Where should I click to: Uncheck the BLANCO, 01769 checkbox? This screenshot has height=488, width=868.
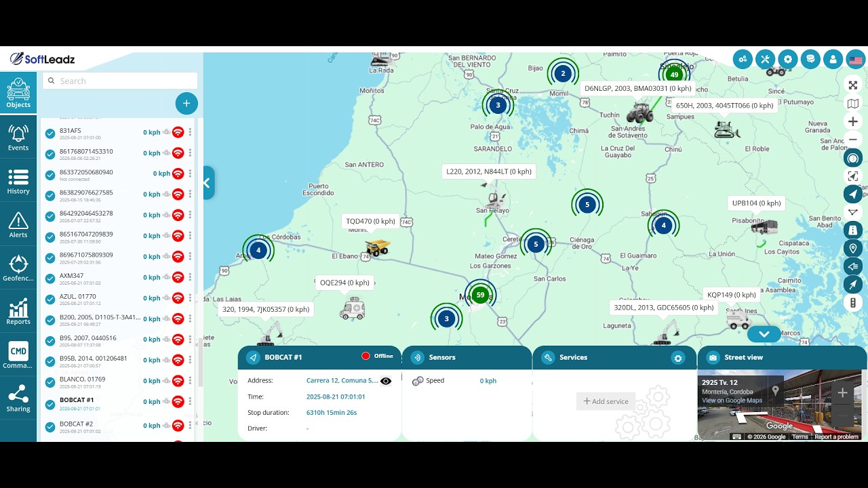pyautogui.click(x=50, y=382)
